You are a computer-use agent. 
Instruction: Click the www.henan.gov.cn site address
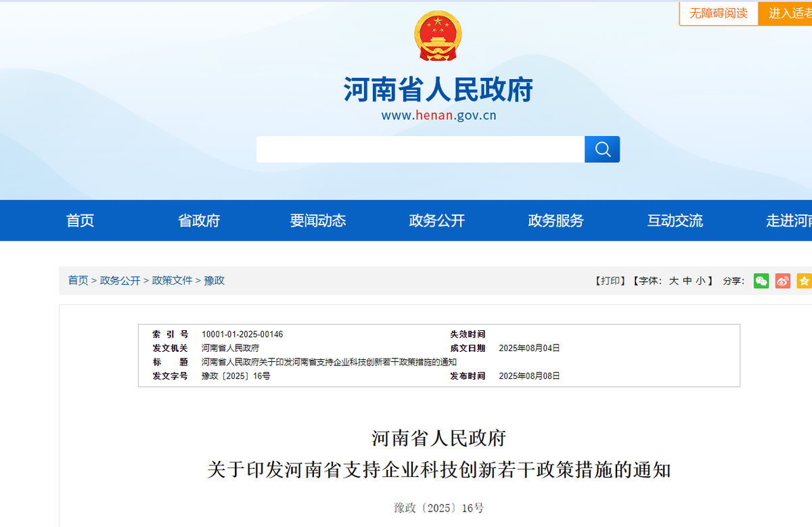(438, 115)
